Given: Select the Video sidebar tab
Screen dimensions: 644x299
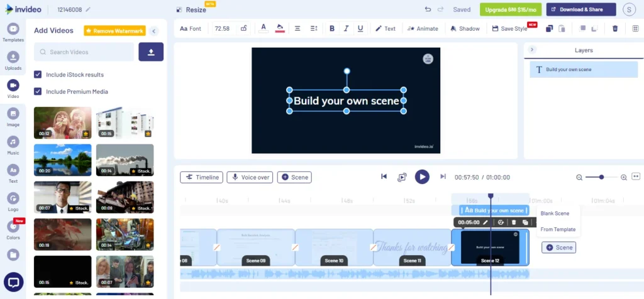Looking at the screenshot, I should [13, 89].
